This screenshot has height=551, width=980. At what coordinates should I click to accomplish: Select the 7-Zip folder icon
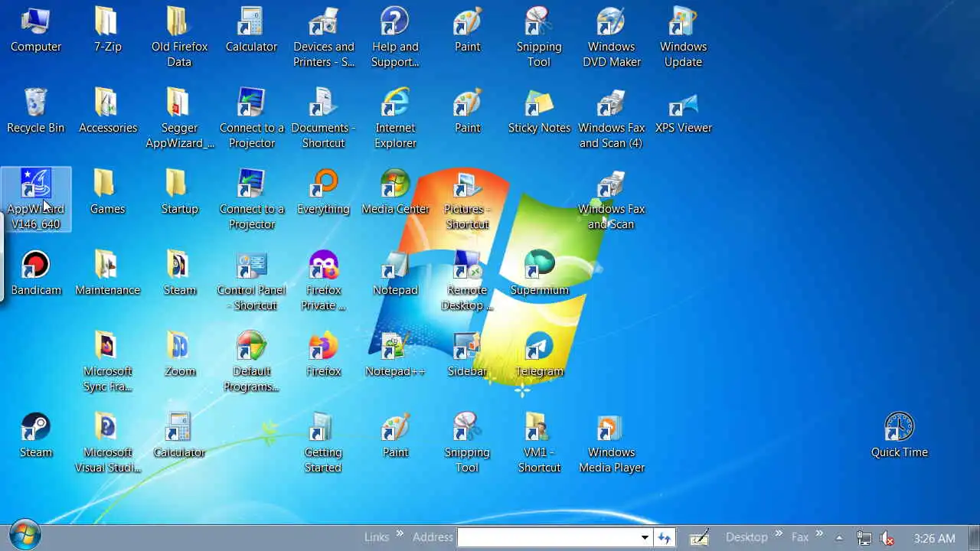tap(108, 31)
